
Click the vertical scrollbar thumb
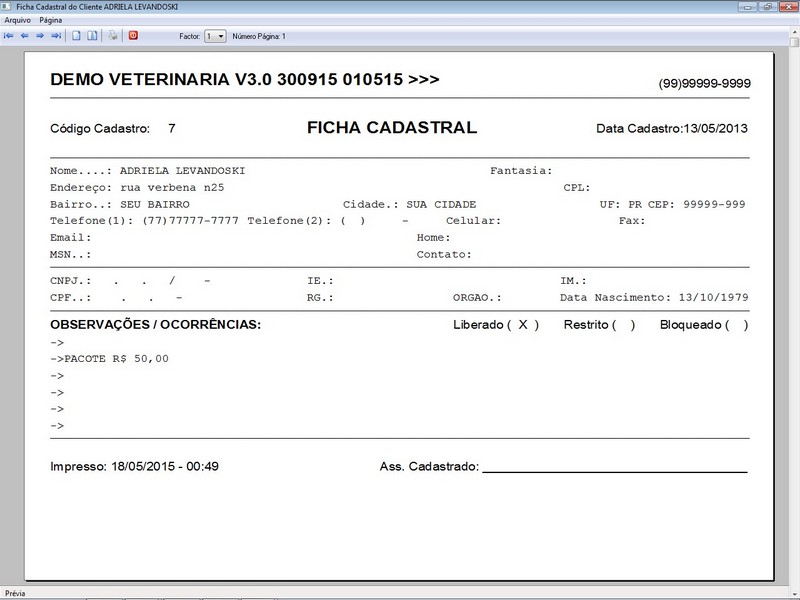[794, 42]
